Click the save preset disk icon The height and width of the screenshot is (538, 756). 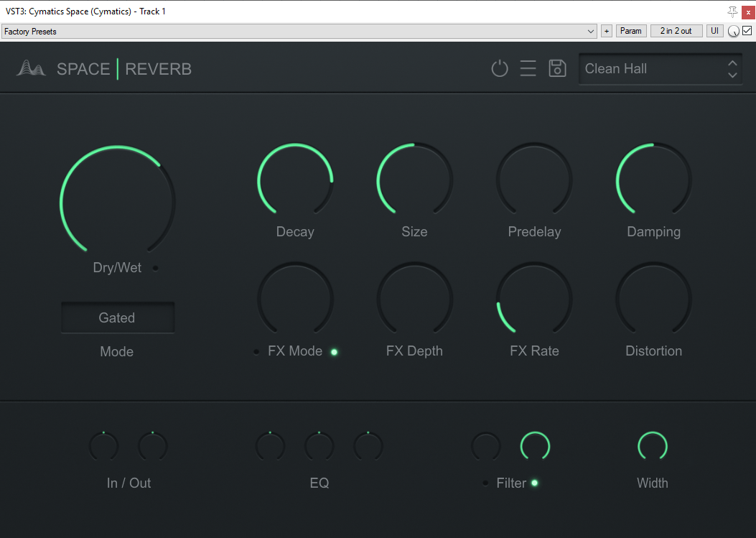557,68
